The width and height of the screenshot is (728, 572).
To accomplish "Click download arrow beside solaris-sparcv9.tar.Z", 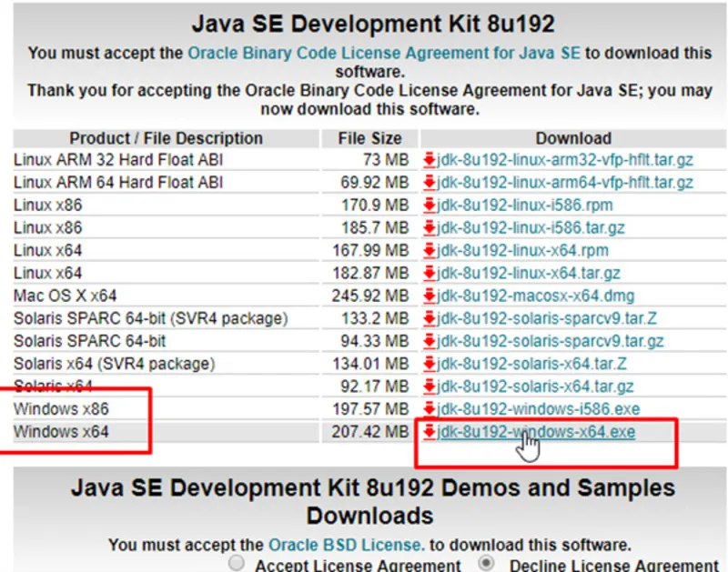I will click(x=429, y=318).
